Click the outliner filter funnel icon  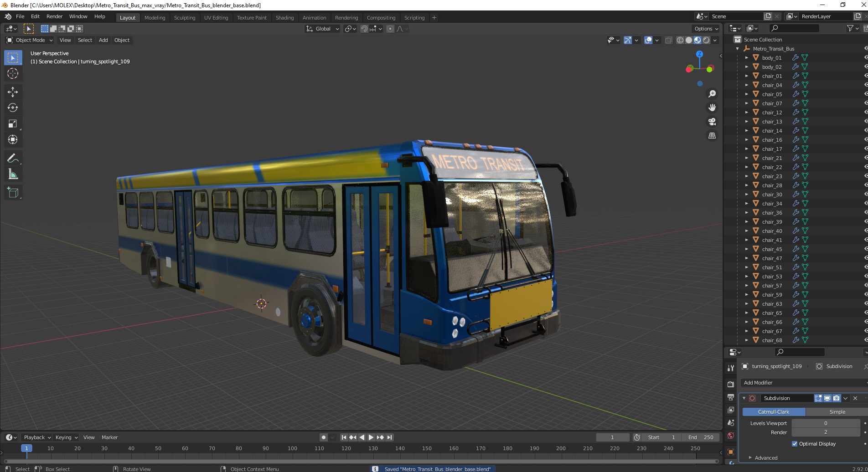[850, 28]
